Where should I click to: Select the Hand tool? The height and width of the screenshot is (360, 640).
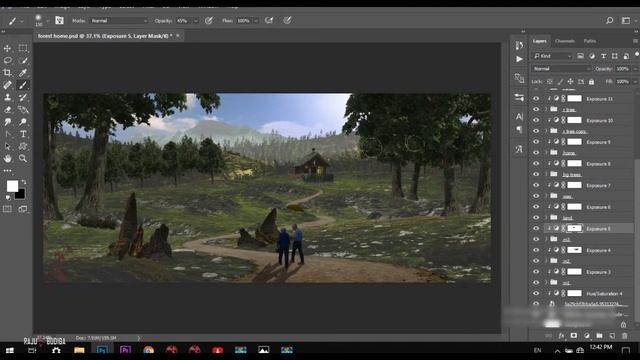coord(7,159)
